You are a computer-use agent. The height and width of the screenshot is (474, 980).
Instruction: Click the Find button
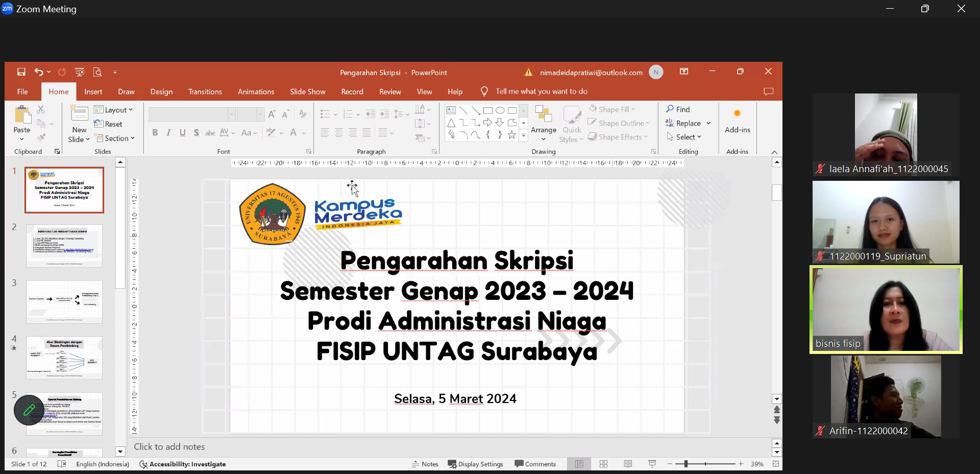coord(678,109)
